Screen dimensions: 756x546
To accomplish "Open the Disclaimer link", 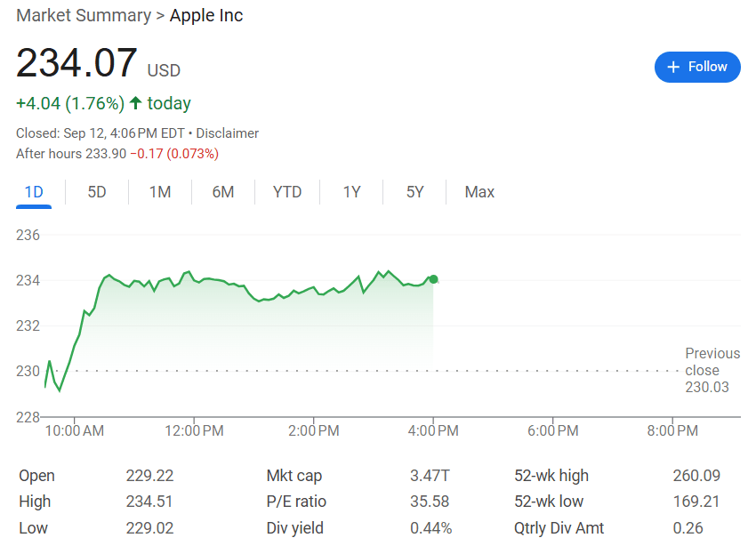I will coord(227,133).
